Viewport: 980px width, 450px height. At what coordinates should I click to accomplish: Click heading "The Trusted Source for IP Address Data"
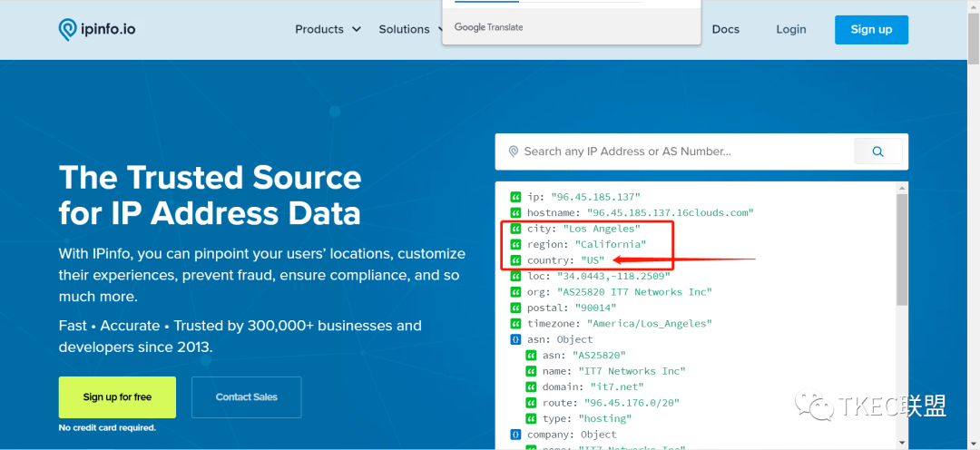click(210, 196)
